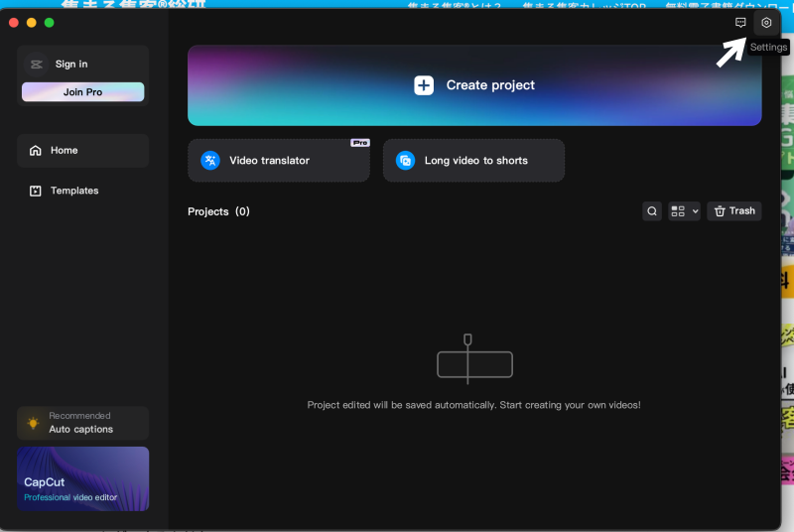Click the feedback speech bubble icon
Viewport: 794px width, 532px height.
click(740, 22)
